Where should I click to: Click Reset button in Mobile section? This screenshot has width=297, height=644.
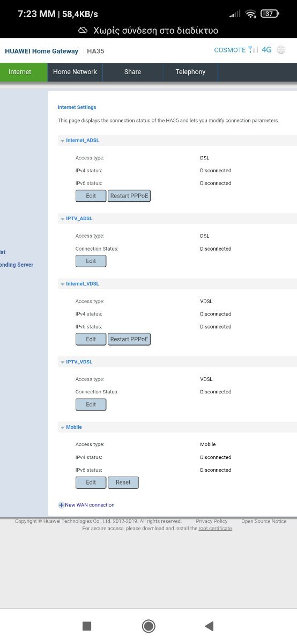(x=123, y=482)
